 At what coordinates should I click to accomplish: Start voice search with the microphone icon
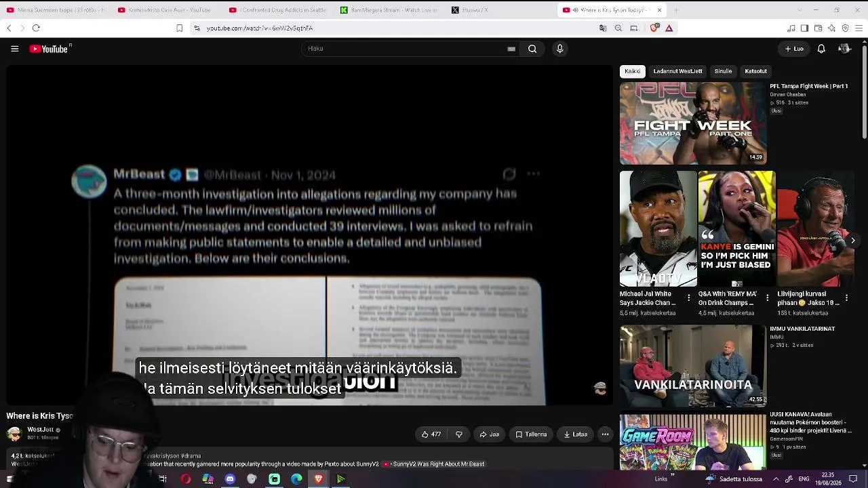tap(559, 49)
